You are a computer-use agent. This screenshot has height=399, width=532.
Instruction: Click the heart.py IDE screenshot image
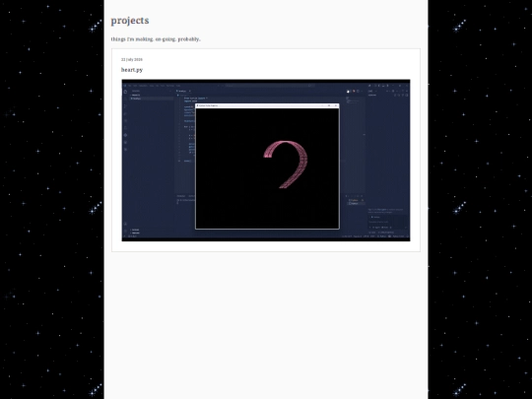[266, 161]
